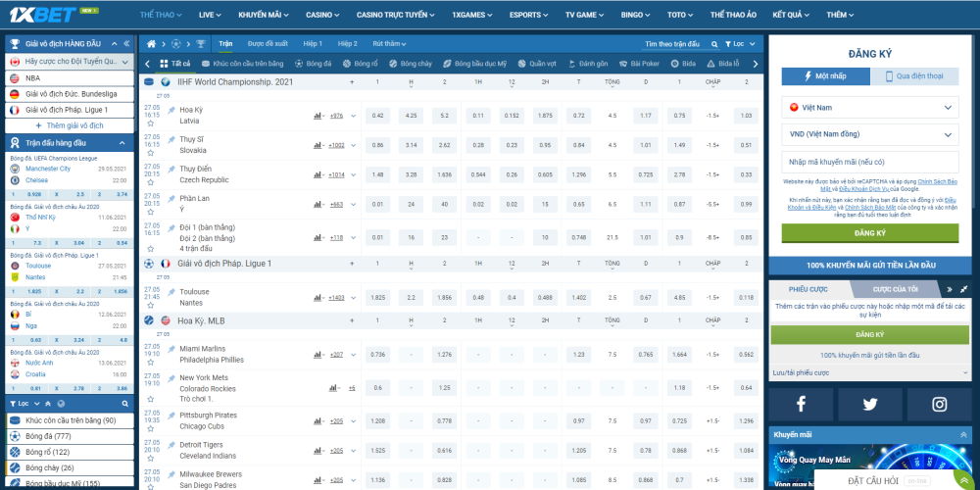Select Bóng đá sport filter
Viewport: 980px width, 490px height.
(x=314, y=64)
